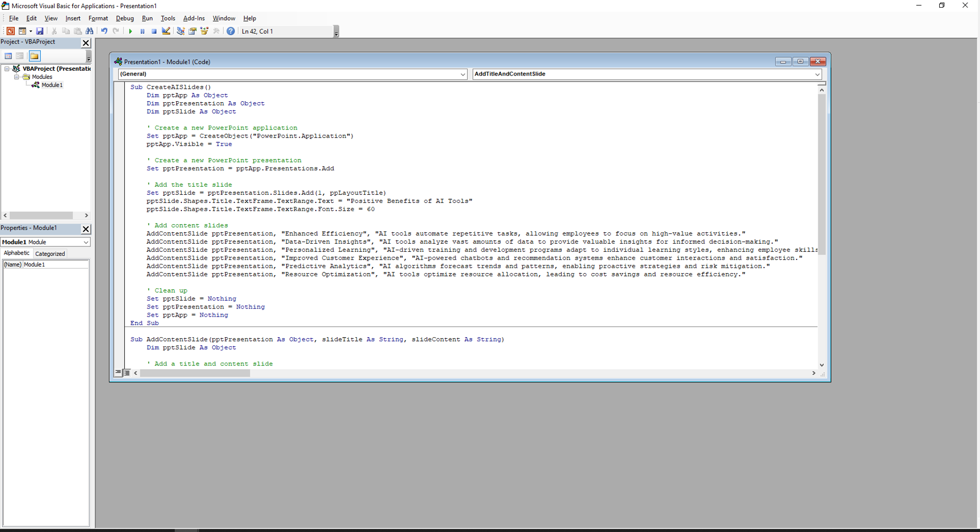Open the Insert menu

[73, 18]
